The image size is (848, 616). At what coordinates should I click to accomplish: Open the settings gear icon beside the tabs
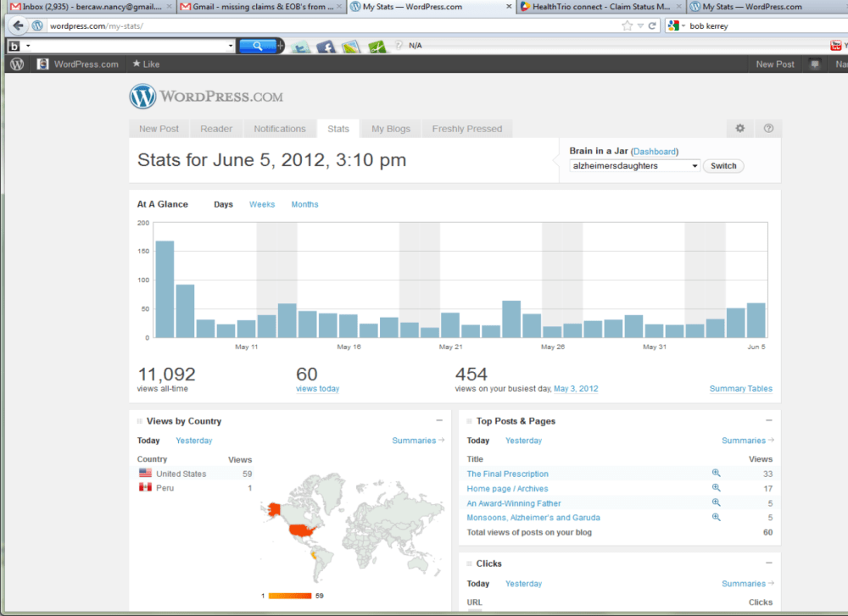point(739,129)
